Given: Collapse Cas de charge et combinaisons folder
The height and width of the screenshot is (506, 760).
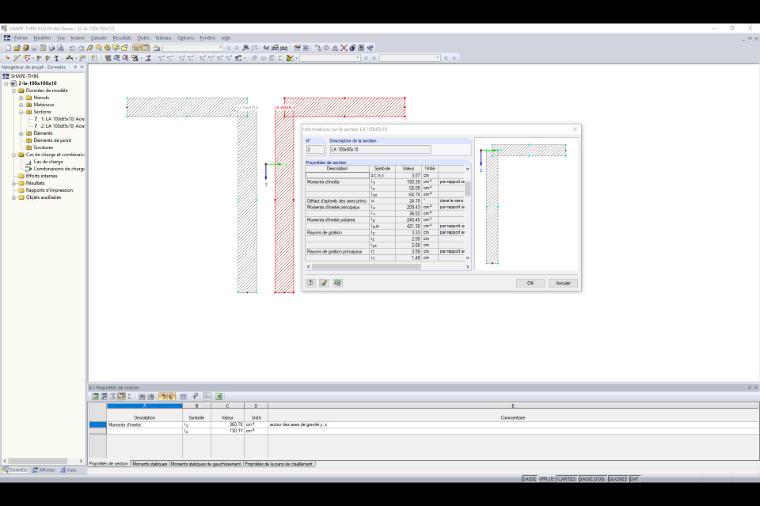Looking at the screenshot, I should tap(14, 155).
